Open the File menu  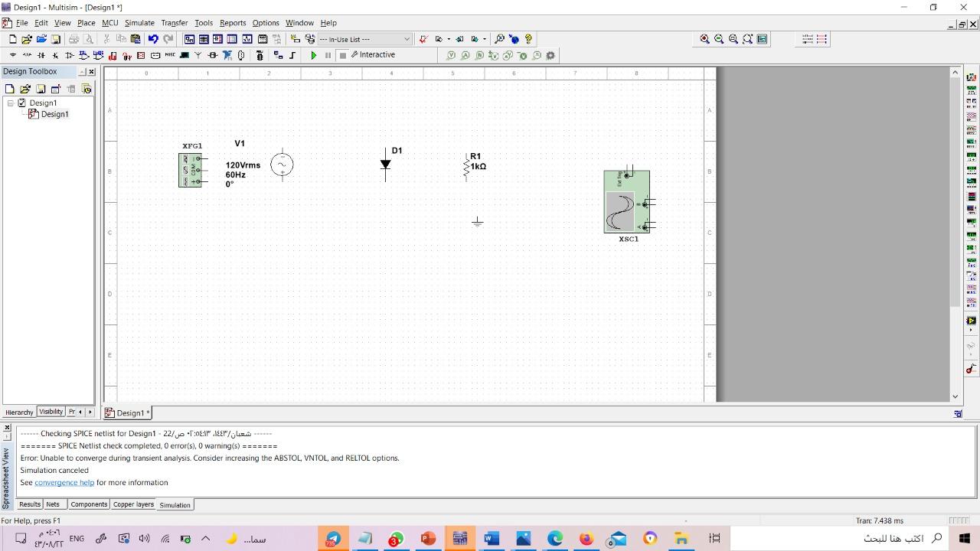coord(22,23)
